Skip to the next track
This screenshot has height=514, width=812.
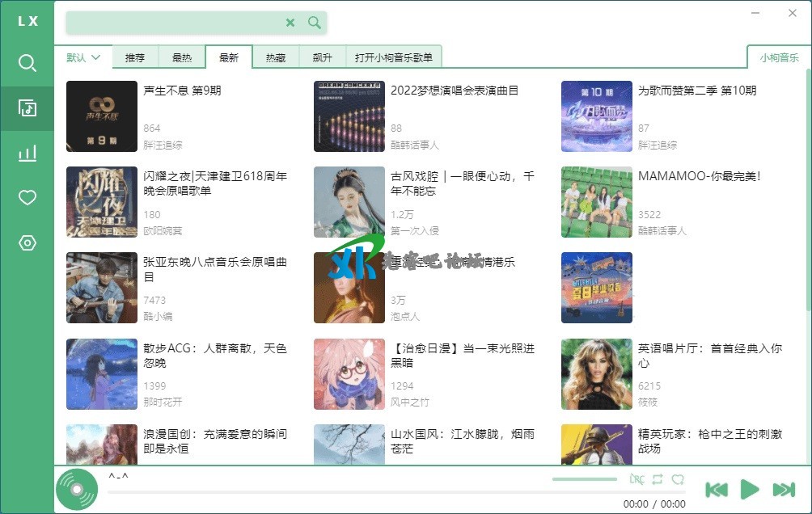coord(784,489)
